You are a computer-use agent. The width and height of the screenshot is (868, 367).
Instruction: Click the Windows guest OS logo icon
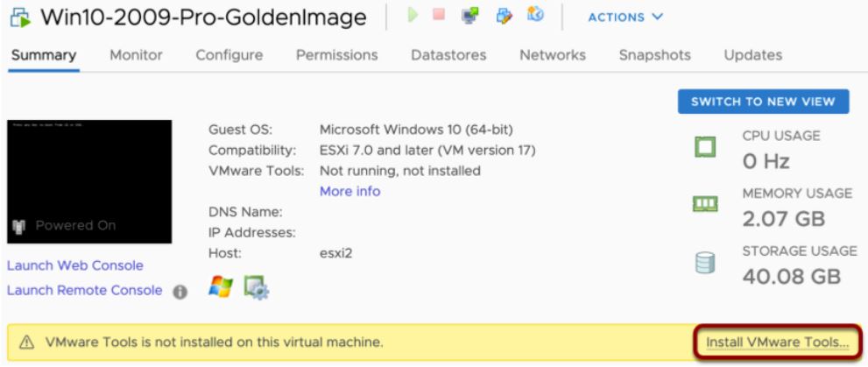pyautogui.click(x=219, y=286)
